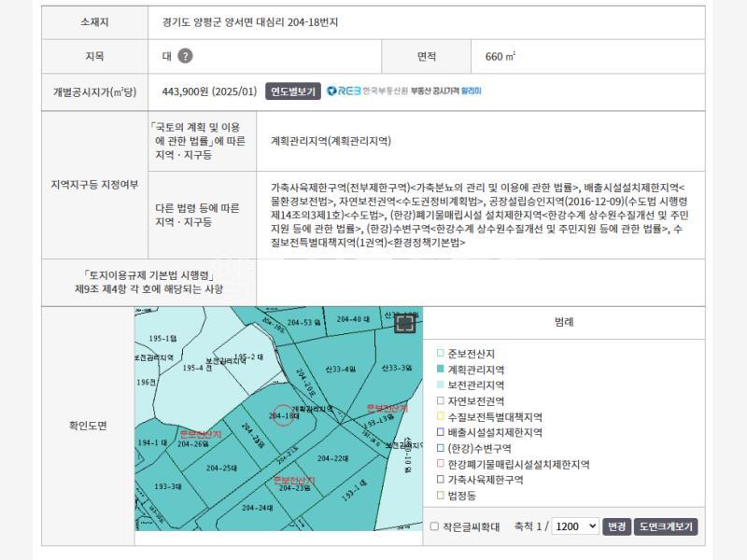Toggle the 수질보전특별대책지역 legend checkbox
This screenshot has height=560, width=747.
[440, 416]
